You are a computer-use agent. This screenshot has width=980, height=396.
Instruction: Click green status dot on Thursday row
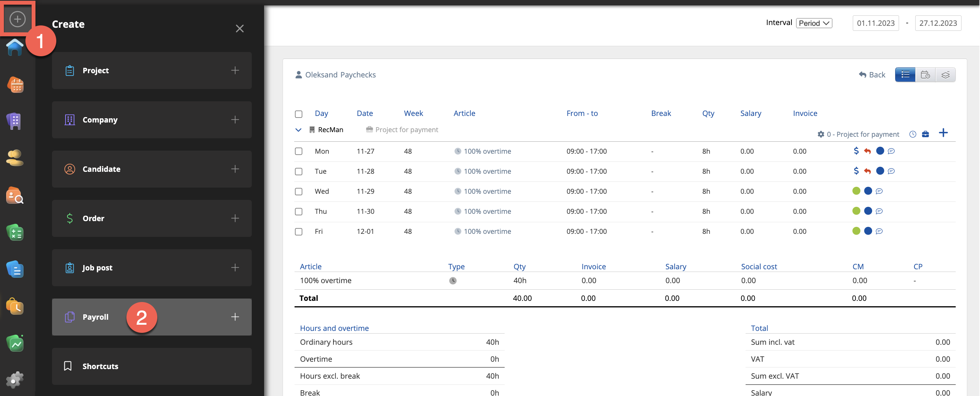tap(856, 211)
